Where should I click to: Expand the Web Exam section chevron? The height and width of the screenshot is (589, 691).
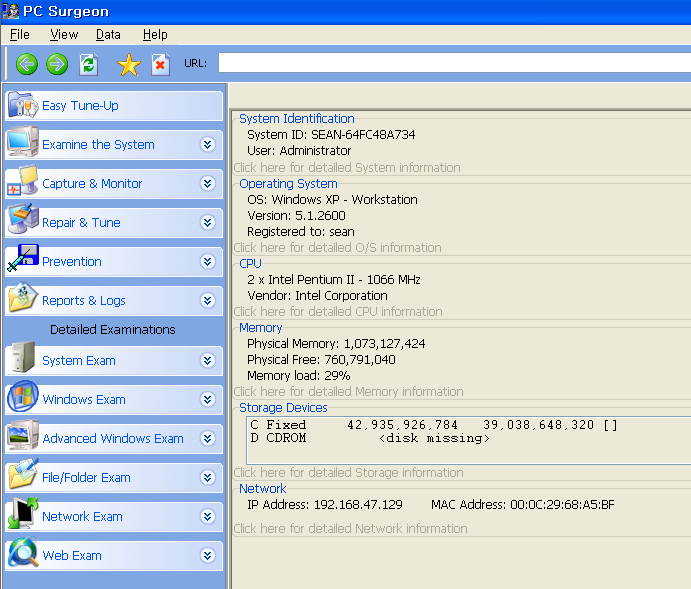[208, 556]
